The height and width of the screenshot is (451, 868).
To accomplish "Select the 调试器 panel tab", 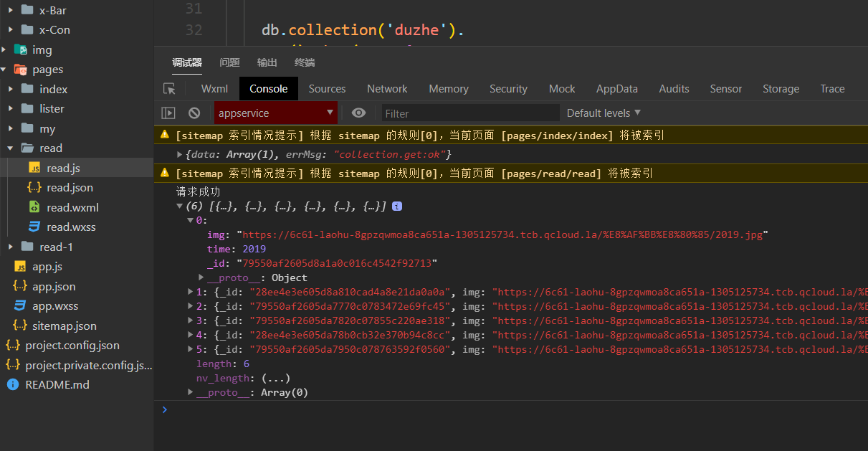I will [187, 62].
